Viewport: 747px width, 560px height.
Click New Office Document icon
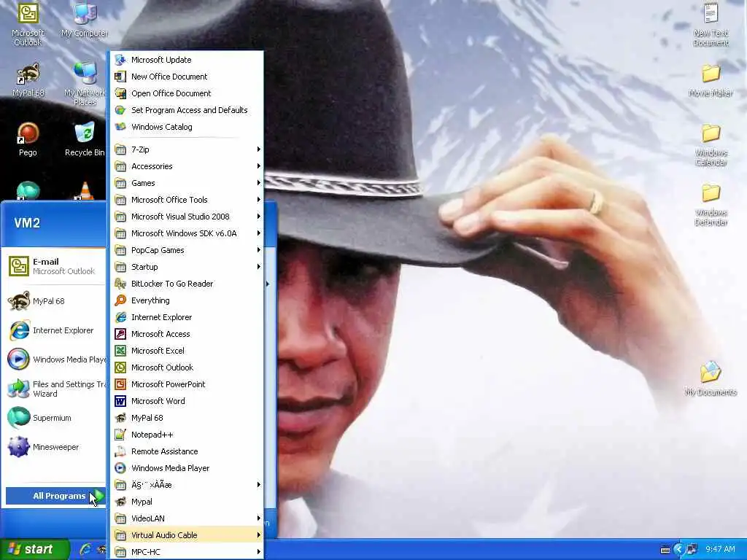pos(120,76)
